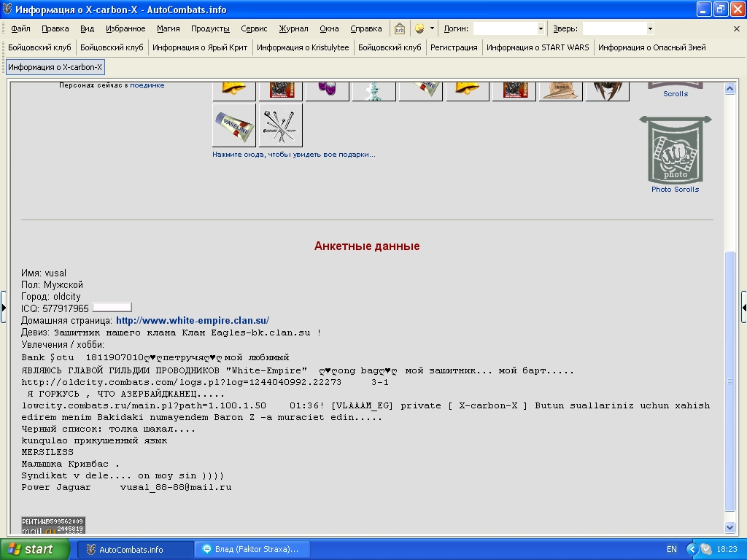Click the text Город: oldcity

51,296
